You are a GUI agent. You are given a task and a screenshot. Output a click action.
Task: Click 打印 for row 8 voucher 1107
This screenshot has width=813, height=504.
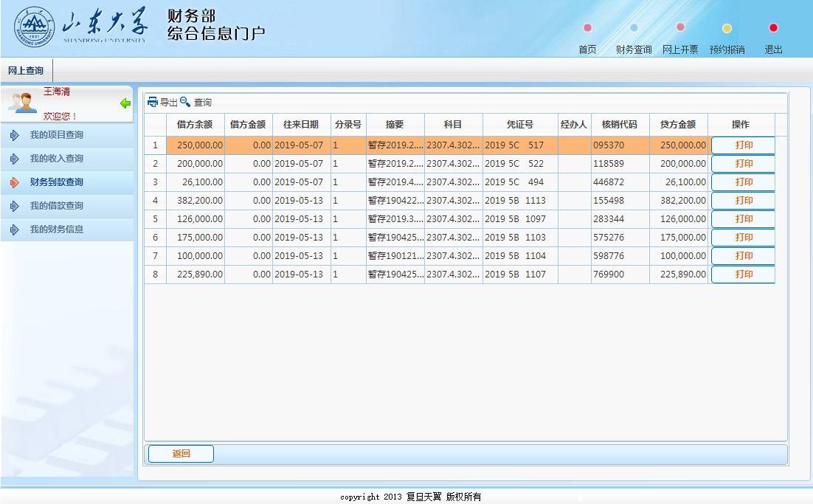743,275
